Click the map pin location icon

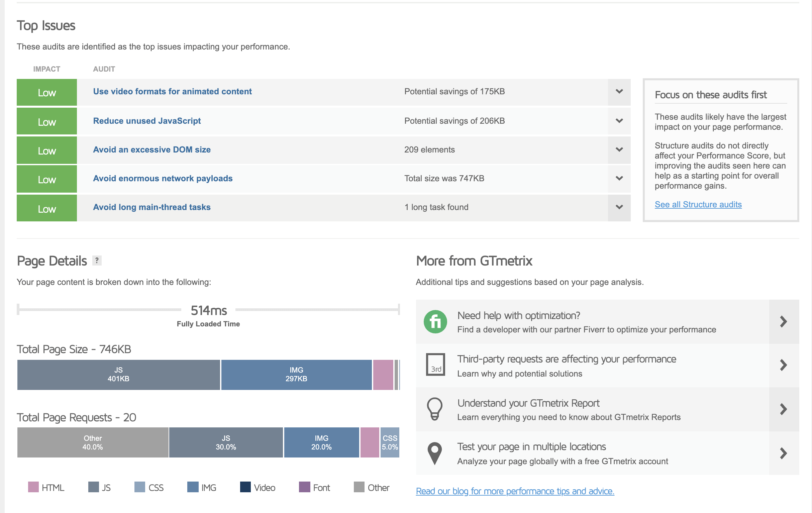click(434, 453)
